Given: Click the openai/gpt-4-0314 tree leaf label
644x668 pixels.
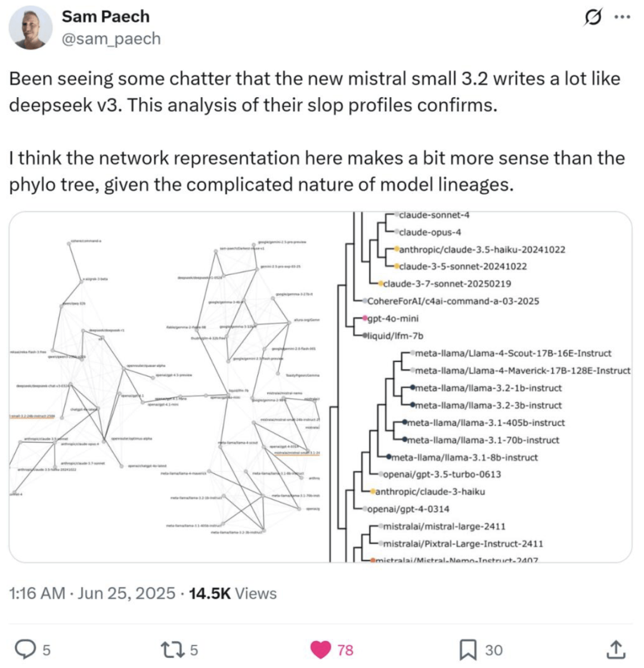Looking at the screenshot, I should [x=408, y=509].
